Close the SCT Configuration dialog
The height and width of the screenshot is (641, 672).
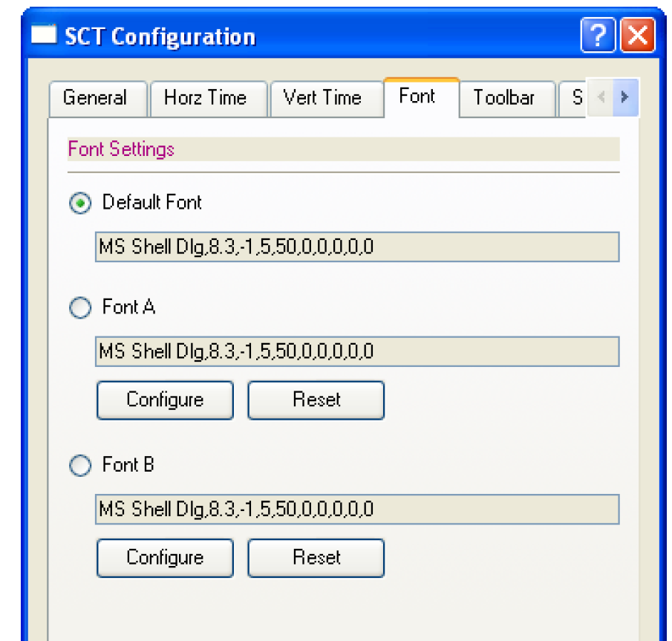[x=638, y=35]
